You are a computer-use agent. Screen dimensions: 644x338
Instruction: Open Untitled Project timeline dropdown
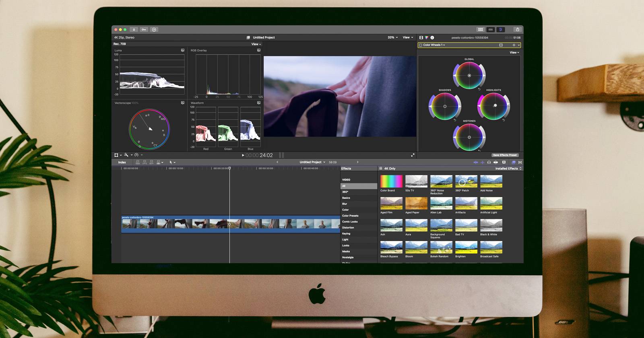312,162
